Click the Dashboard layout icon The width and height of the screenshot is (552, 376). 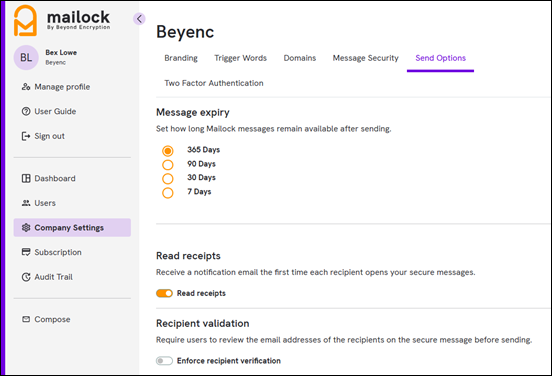point(26,178)
